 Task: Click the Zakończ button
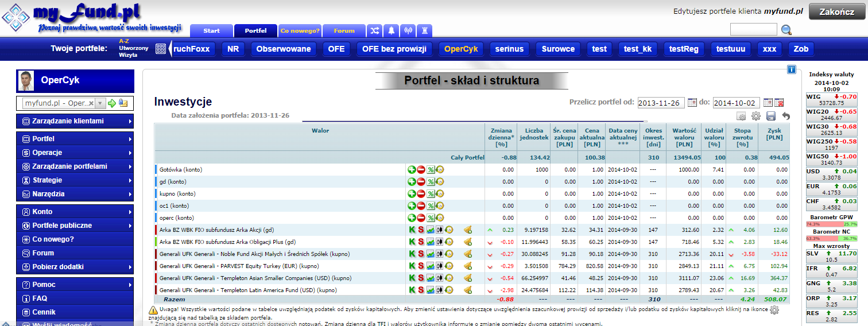pyautogui.click(x=837, y=12)
